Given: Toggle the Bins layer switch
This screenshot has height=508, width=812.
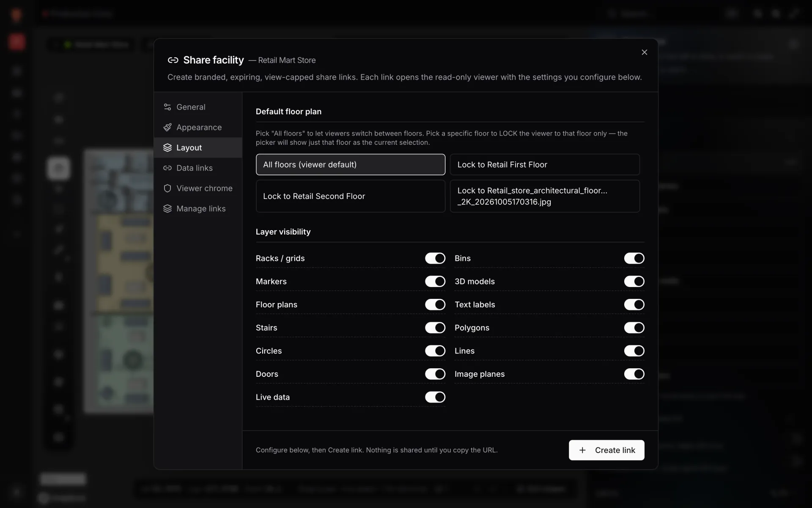Looking at the screenshot, I should [634, 258].
